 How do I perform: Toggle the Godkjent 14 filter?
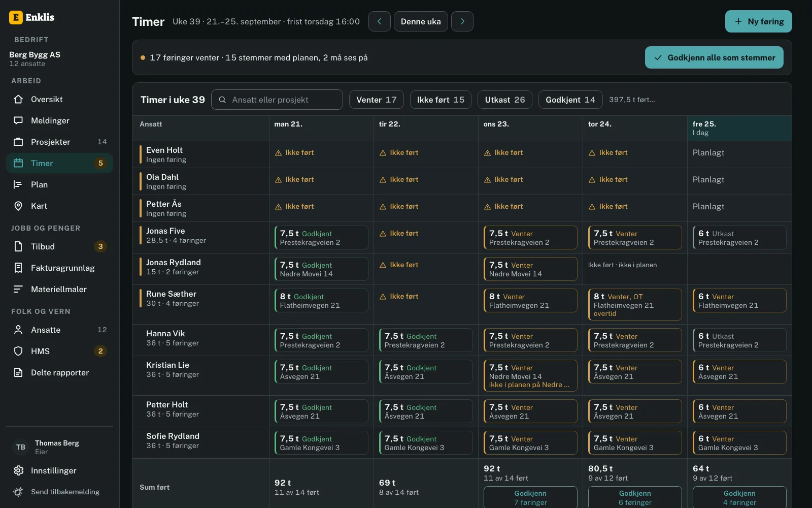570,100
